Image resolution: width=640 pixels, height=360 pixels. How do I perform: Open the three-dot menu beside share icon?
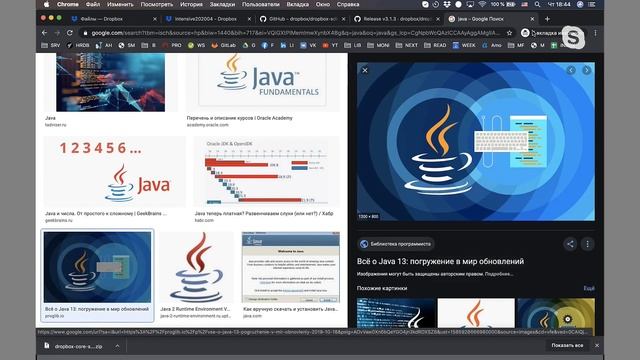[x=587, y=244]
